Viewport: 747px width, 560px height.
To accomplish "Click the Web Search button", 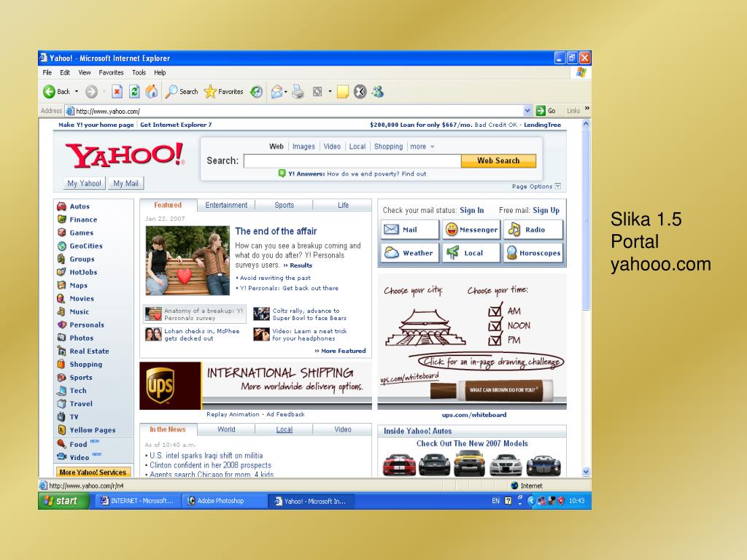I will [498, 161].
